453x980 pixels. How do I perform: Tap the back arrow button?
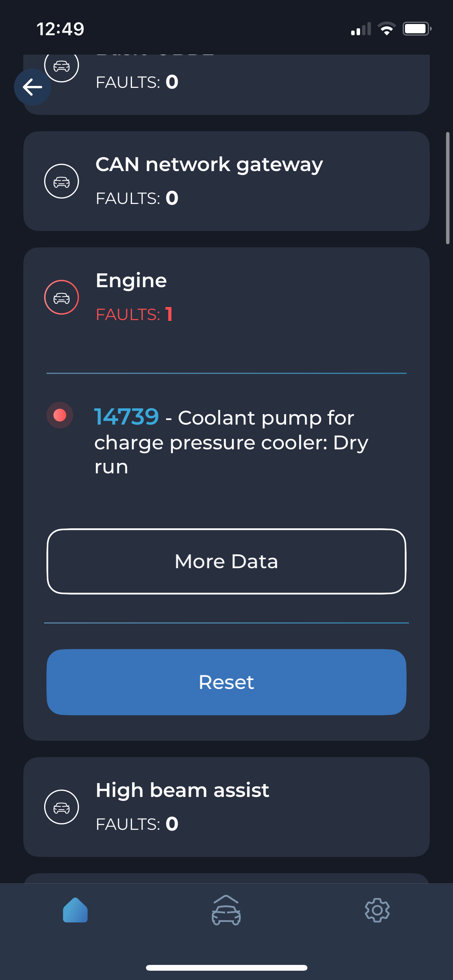point(33,87)
